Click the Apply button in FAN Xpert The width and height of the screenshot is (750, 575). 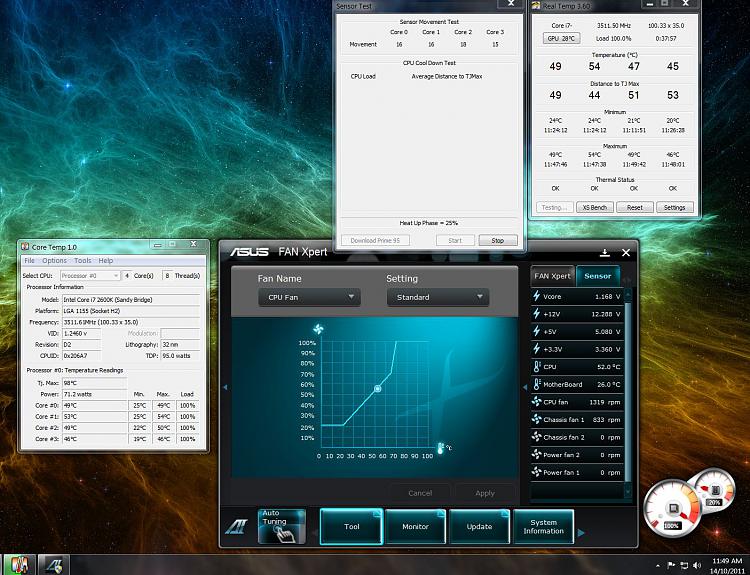click(x=485, y=493)
